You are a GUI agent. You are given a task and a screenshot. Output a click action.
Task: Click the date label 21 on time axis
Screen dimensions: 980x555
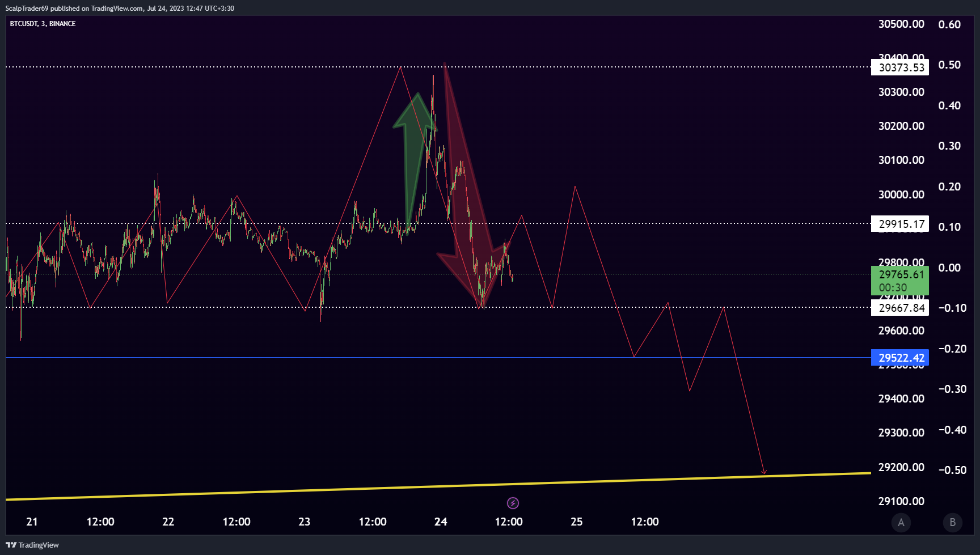(x=32, y=522)
